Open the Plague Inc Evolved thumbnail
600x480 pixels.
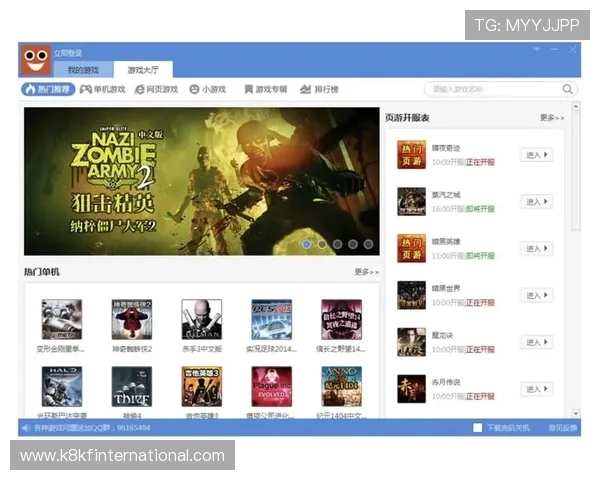pyautogui.click(x=272, y=387)
